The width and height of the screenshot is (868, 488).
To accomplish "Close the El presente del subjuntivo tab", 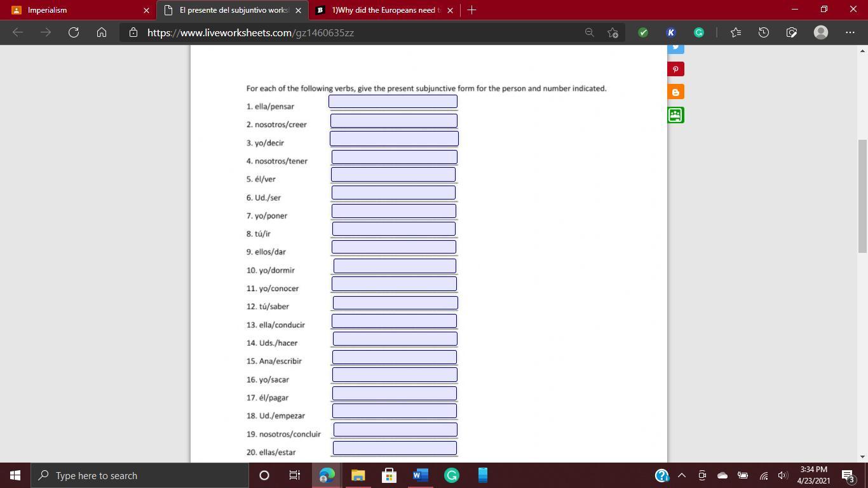I will 298,10.
